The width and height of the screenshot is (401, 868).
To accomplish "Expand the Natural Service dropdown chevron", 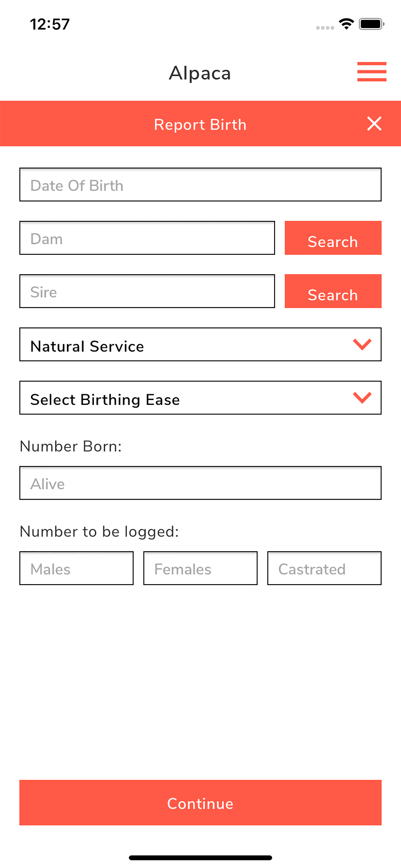I will (362, 344).
